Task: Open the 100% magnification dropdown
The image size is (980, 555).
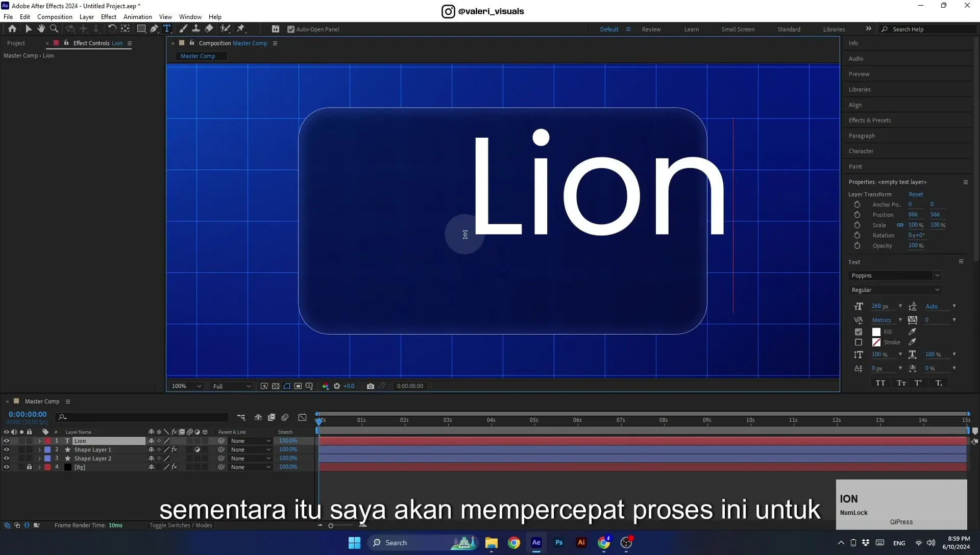Action: [x=186, y=386]
